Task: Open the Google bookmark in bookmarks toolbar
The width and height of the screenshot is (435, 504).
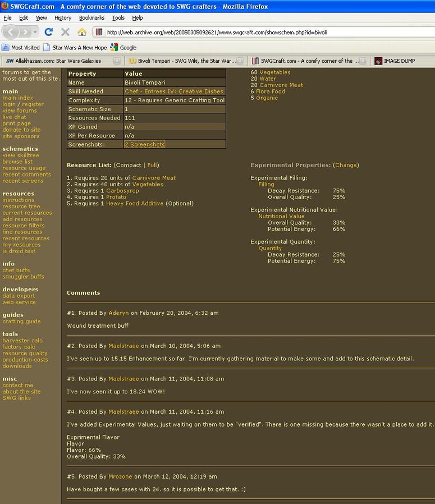Action: click(123, 48)
